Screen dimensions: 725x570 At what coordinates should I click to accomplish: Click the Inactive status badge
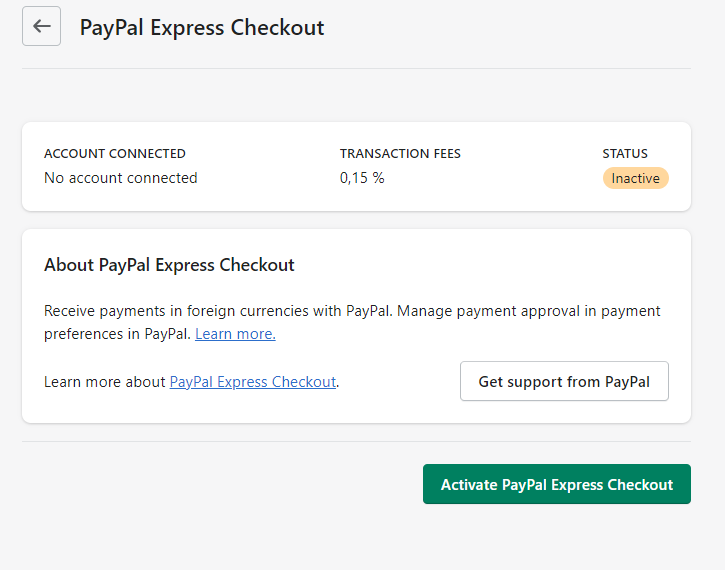[635, 178]
